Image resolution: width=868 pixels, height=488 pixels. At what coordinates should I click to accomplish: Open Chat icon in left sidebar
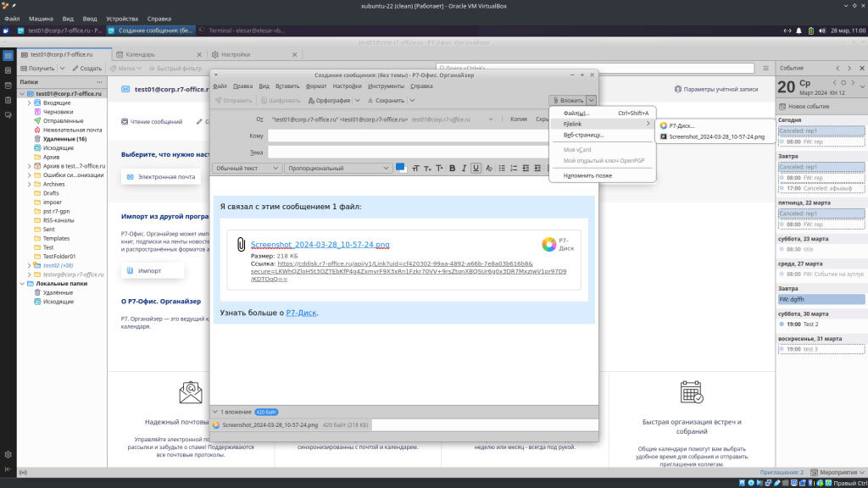coord(8,115)
